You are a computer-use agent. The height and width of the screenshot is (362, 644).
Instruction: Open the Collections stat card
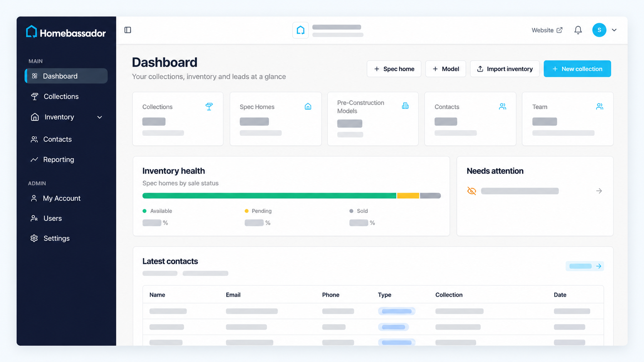tap(178, 119)
